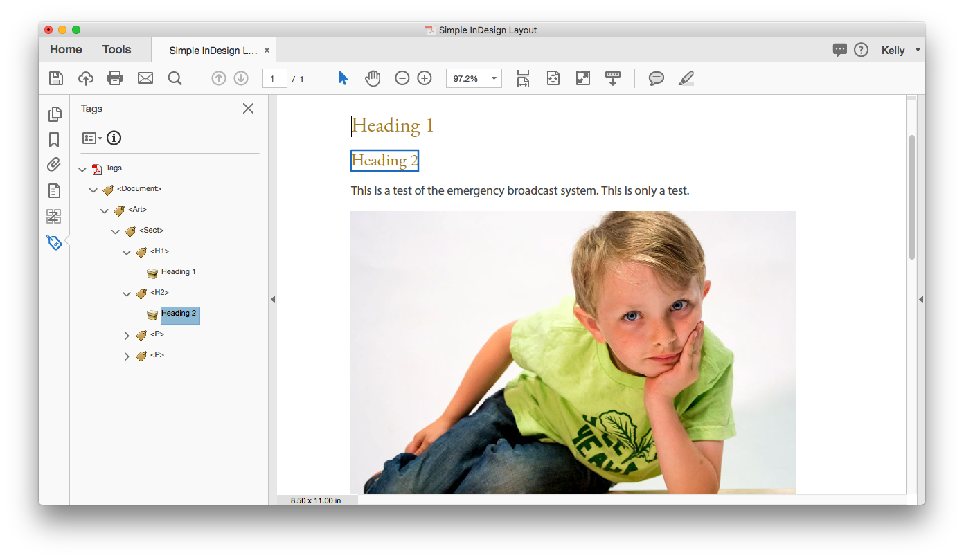Click the fit one full page icon

pyautogui.click(x=553, y=78)
